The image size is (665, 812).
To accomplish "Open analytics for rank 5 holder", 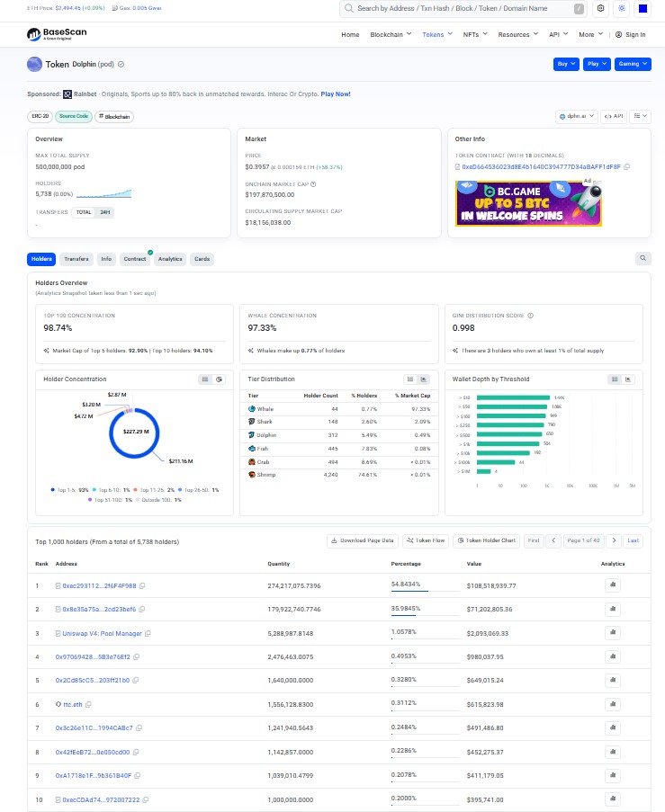I will coord(613,680).
